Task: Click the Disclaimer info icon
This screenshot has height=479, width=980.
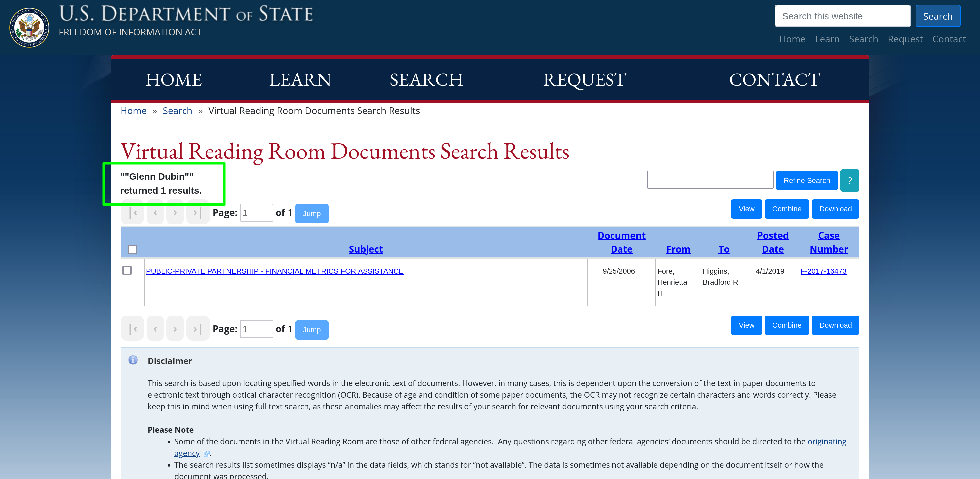Action: pos(133,360)
